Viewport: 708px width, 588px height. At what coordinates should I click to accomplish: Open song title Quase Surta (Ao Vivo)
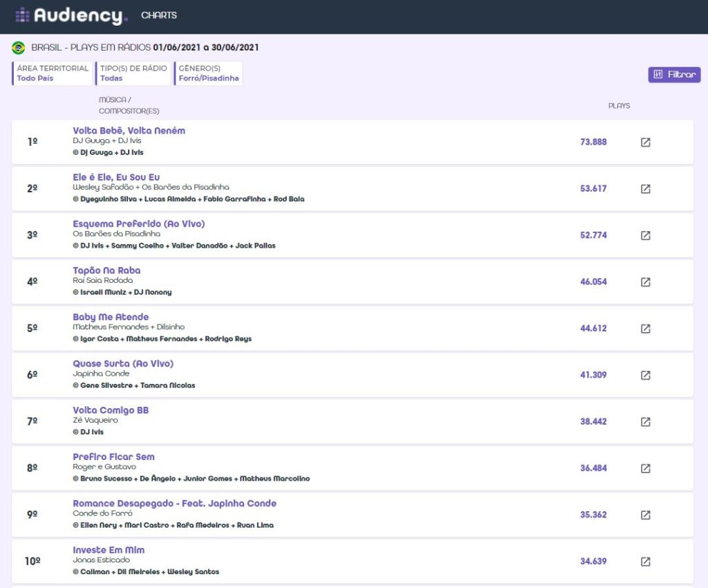[x=123, y=363]
